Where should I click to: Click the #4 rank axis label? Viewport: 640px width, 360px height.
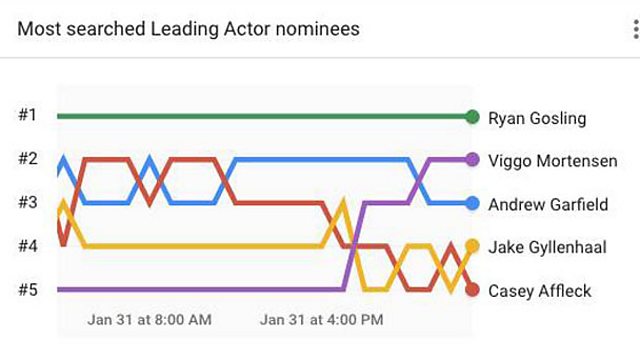(28, 246)
